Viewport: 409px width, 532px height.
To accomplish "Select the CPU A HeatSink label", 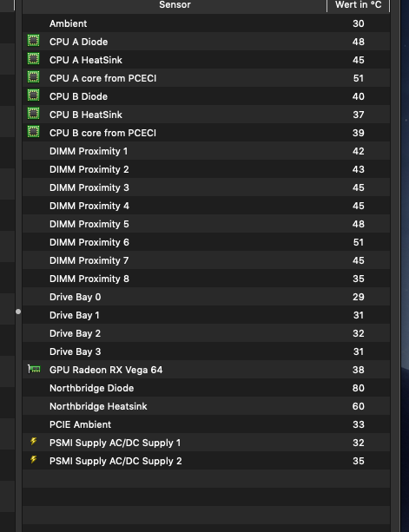I will (x=86, y=60).
